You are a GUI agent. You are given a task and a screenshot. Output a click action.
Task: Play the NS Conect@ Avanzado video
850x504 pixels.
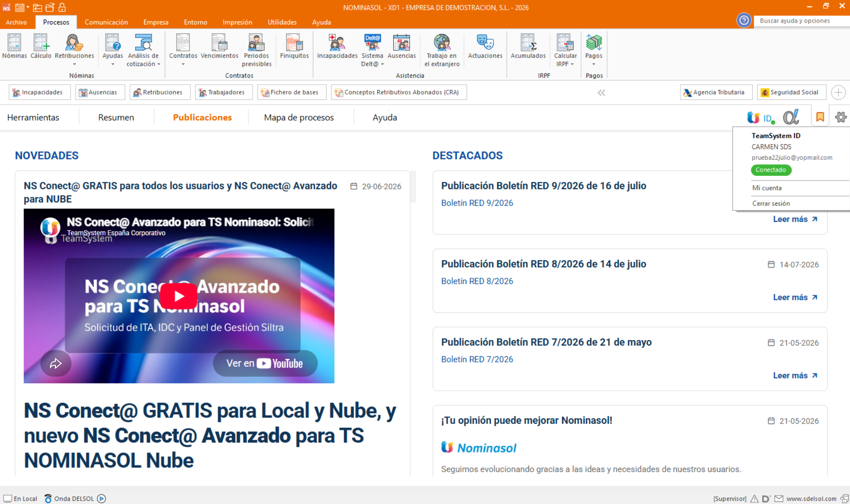179,296
